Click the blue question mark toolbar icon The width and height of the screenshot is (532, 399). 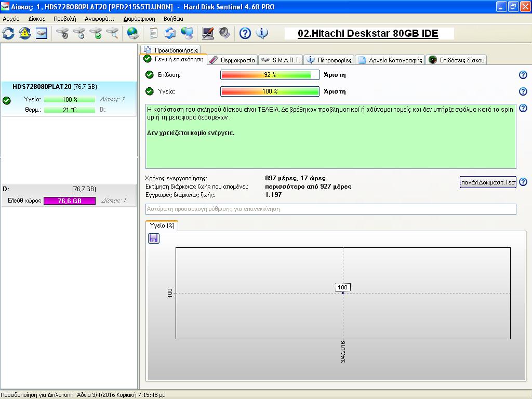(x=245, y=33)
